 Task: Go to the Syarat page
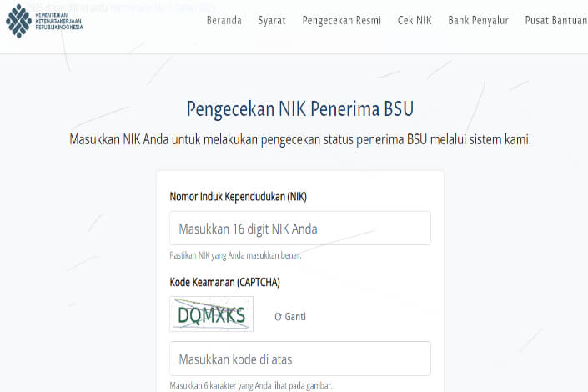point(272,20)
